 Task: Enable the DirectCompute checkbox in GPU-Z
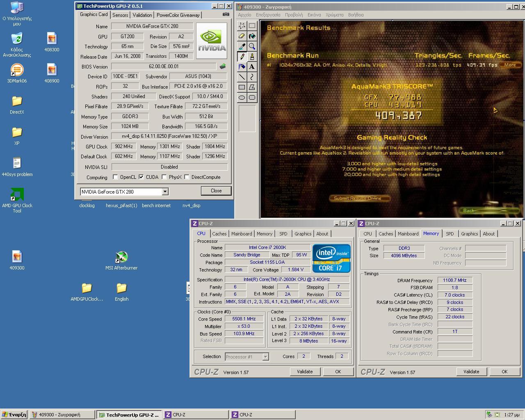187,177
